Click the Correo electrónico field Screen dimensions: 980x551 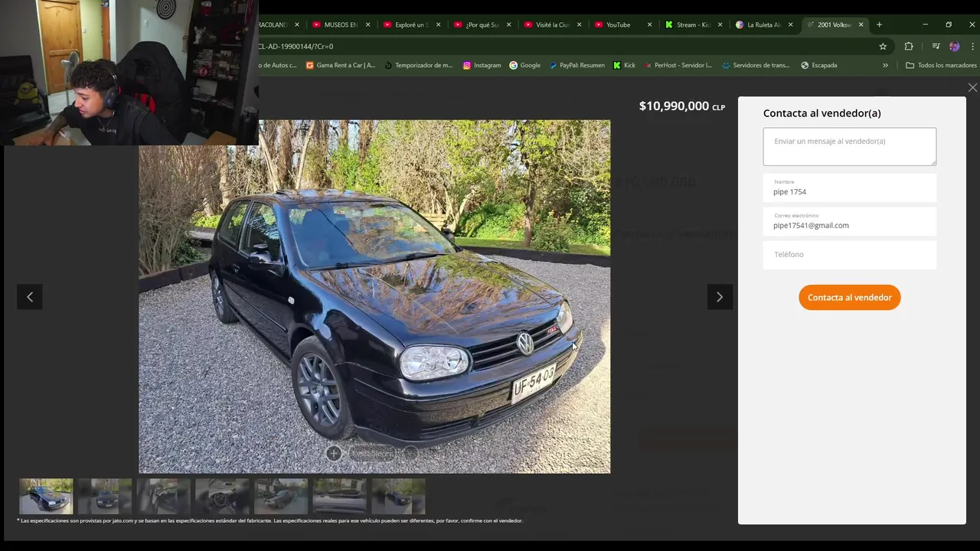[x=849, y=222]
